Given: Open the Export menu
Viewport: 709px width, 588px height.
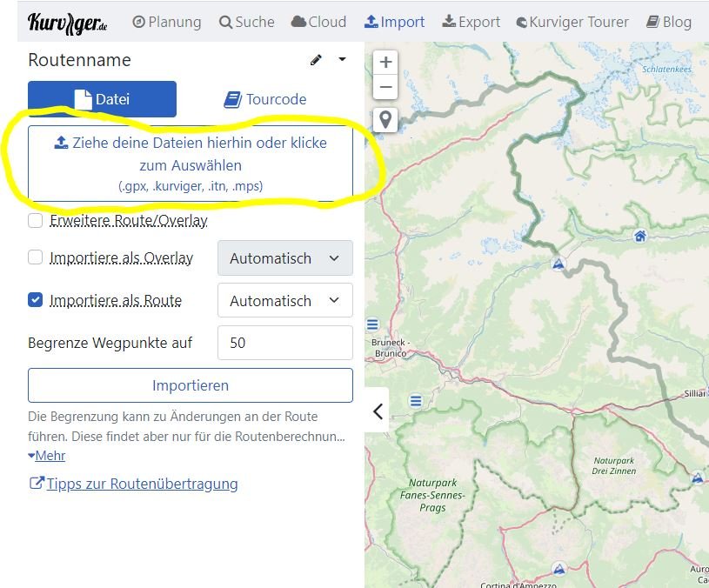Looking at the screenshot, I should click(471, 22).
